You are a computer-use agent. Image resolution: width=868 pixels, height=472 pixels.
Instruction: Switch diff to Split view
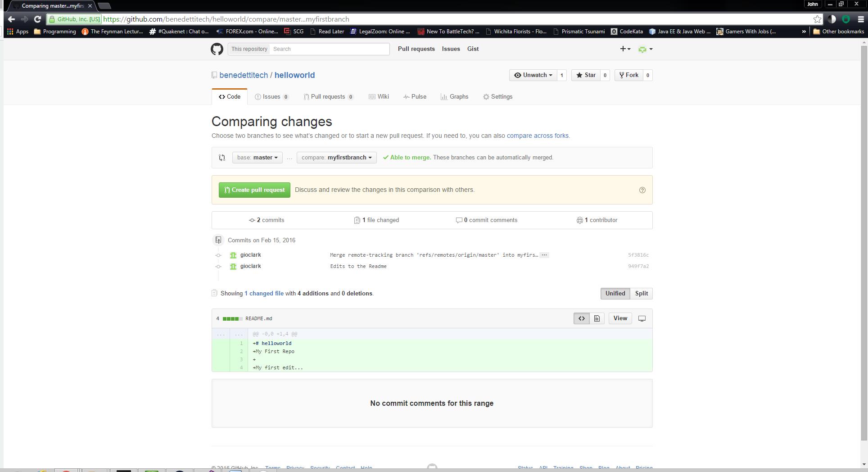pyautogui.click(x=641, y=294)
